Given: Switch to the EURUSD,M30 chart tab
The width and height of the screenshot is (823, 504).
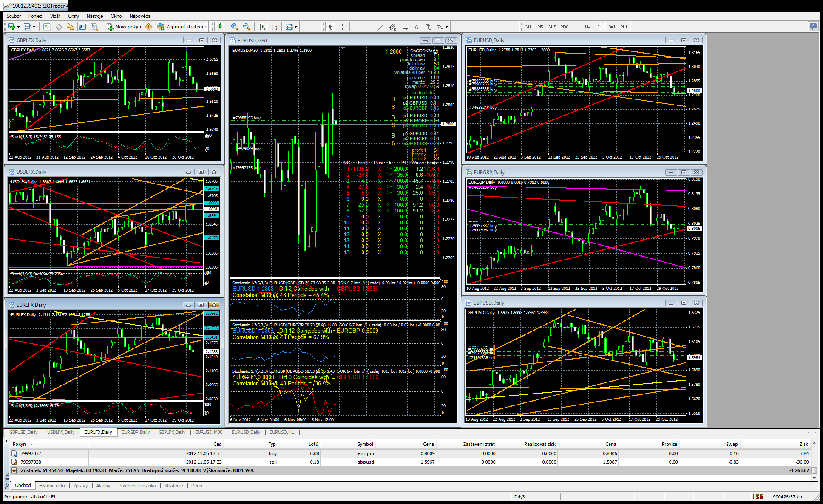Looking at the screenshot, I should point(209,432).
